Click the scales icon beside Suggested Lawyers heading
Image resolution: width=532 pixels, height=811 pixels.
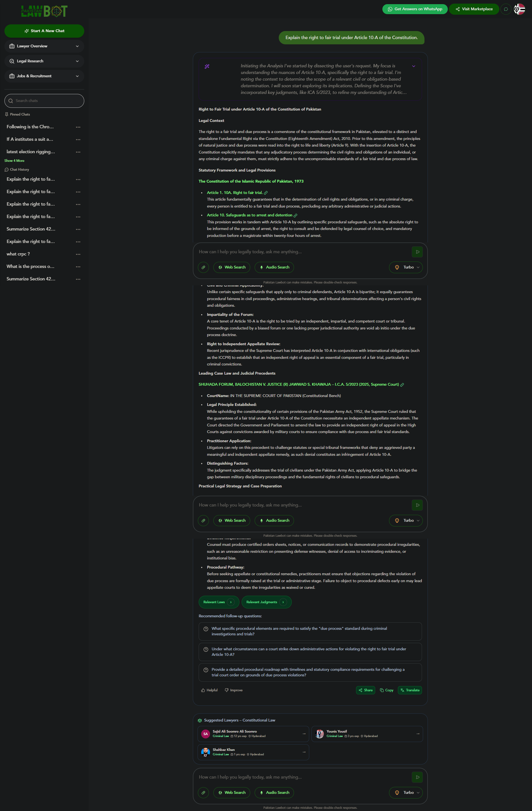click(200, 720)
